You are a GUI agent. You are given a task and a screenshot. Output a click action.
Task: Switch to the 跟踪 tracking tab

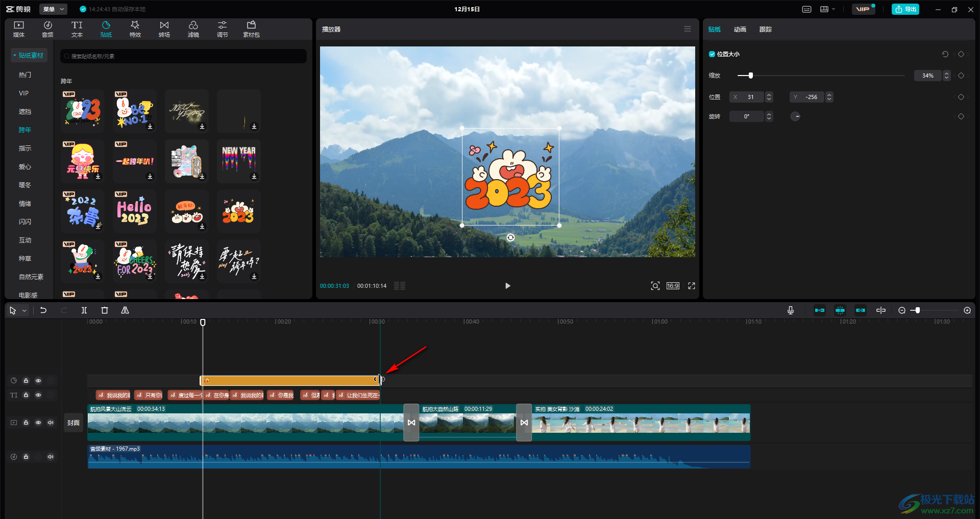pyautogui.click(x=765, y=29)
